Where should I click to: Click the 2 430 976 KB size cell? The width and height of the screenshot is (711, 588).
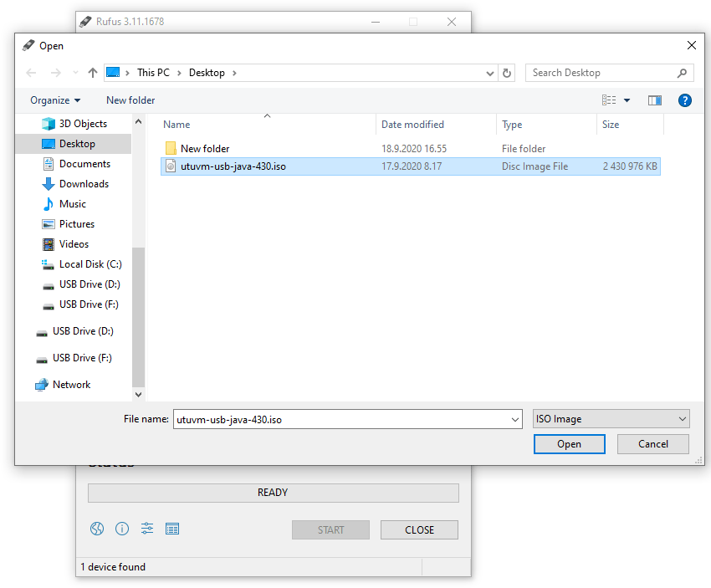630,166
